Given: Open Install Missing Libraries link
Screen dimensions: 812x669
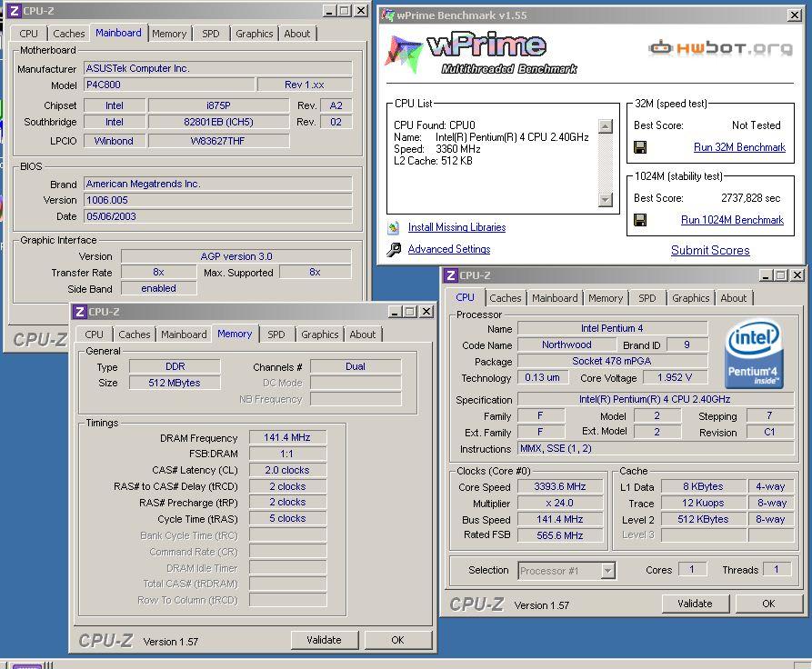Looking at the screenshot, I should pos(456,227).
